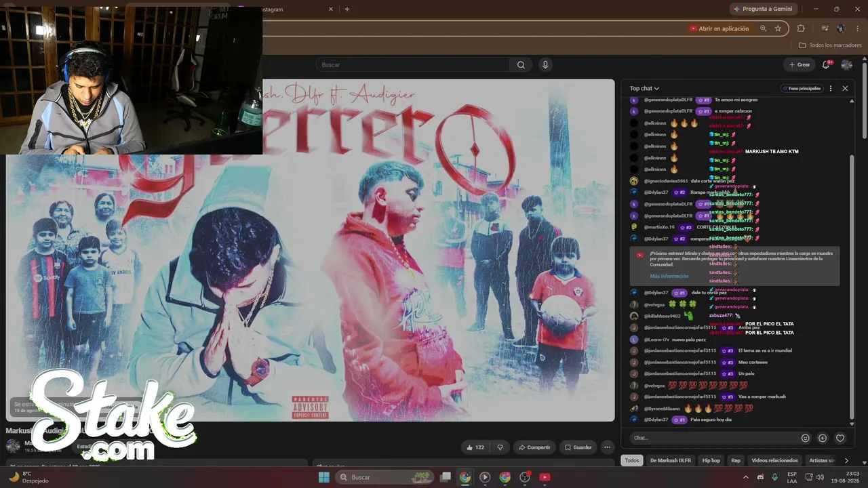
Task: Select the Hip hop chip
Action: [x=711, y=461]
